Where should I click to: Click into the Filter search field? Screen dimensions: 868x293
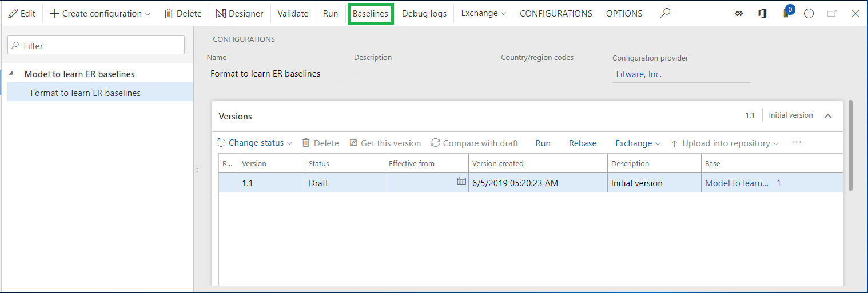pos(96,46)
